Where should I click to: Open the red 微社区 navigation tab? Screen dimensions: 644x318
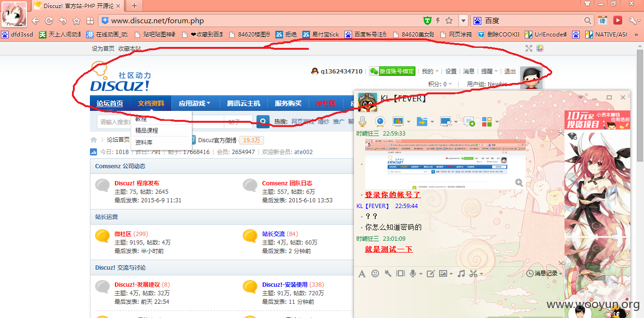coord(326,103)
